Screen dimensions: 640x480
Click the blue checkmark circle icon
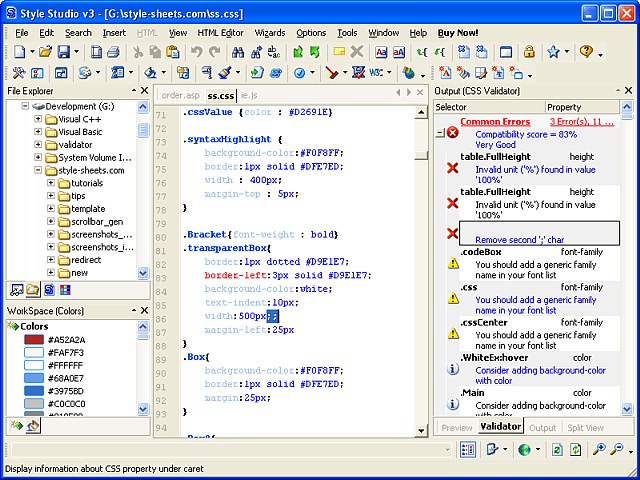[x=299, y=73]
